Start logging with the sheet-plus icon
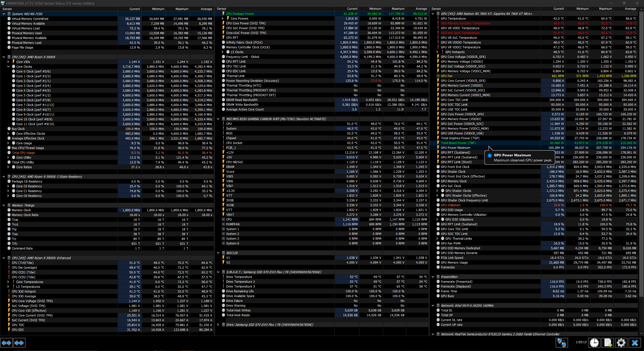The image size is (644, 351). [x=608, y=343]
